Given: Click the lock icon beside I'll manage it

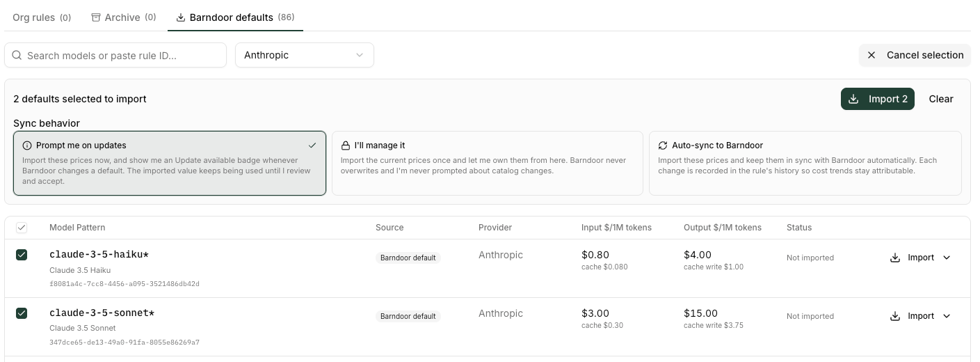Looking at the screenshot, I should pos(346,145).
